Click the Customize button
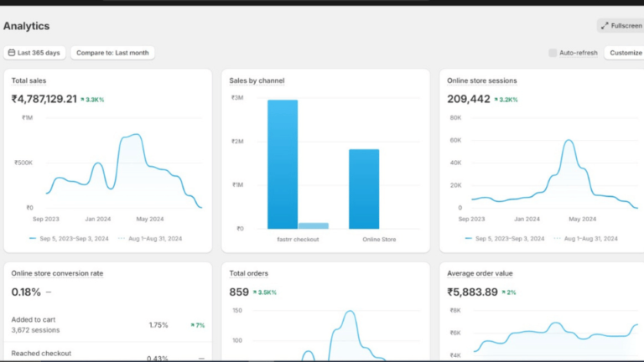The height and width of the screenshot is (362, 644). (626, 53)
